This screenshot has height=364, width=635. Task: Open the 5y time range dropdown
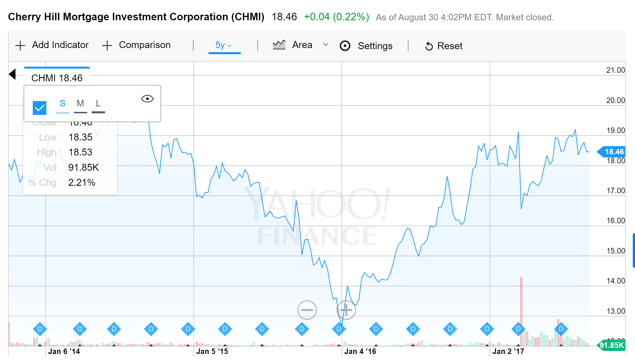(x=224, y=45)
